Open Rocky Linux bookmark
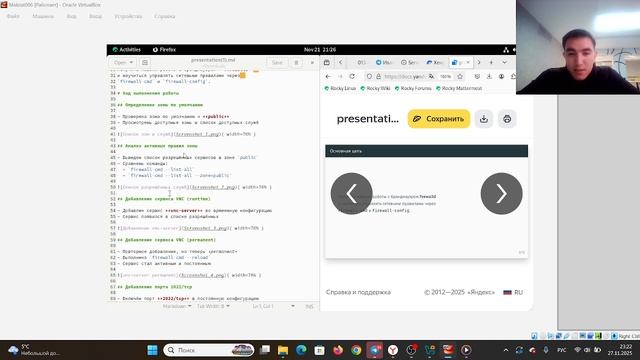Image resolution: width=640 pixels, height=360 pixels. tap(340, 88)
